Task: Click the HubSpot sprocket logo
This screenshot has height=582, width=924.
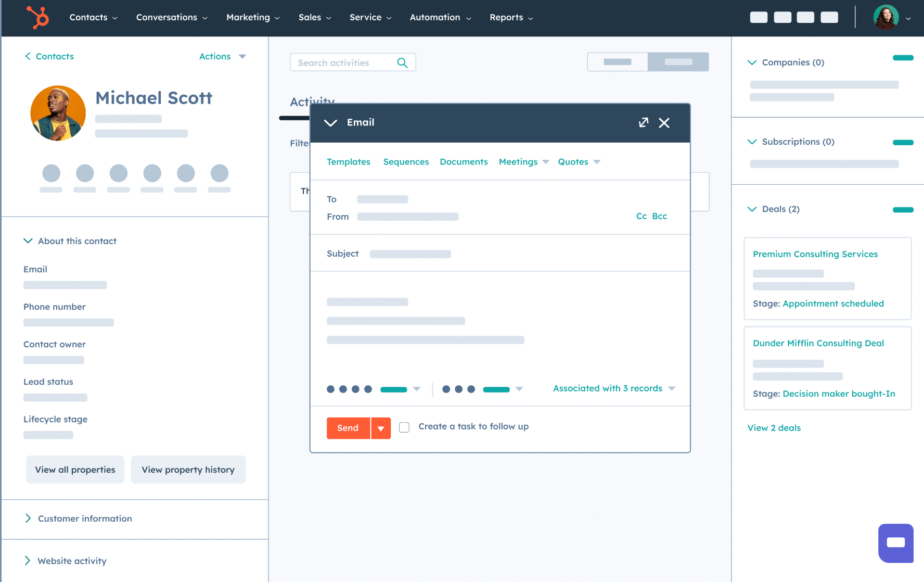Action: point(37,17)
